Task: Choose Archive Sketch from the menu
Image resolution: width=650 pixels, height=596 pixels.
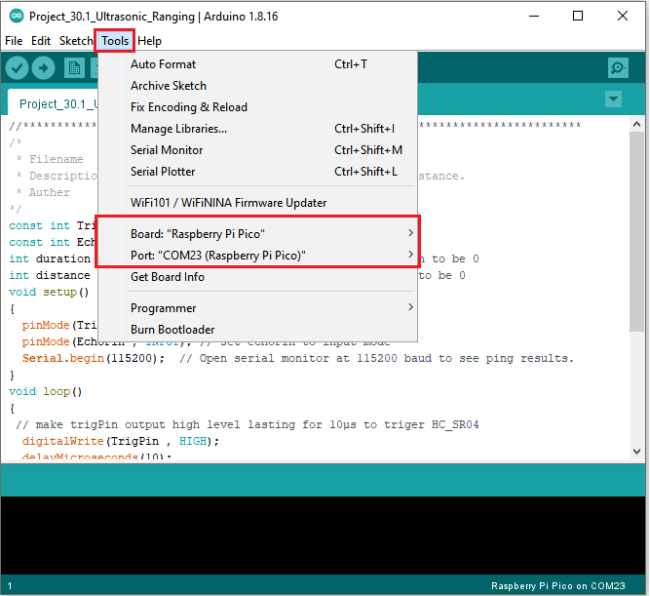Action: 257,86
